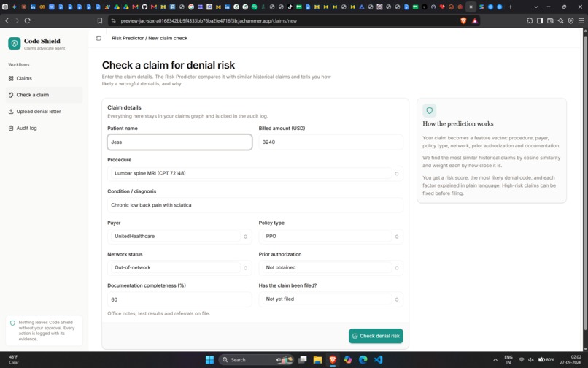Click the Audit log clipboard icon
This screenshot has width=588, height=368.
click(11, 128)
